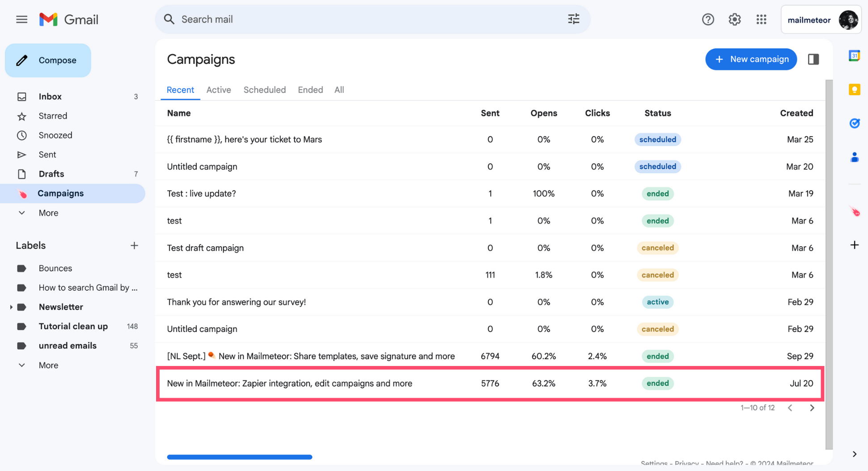The image size is (868, 471).
Task: Click the Opens column header
Action: [544, 113]
